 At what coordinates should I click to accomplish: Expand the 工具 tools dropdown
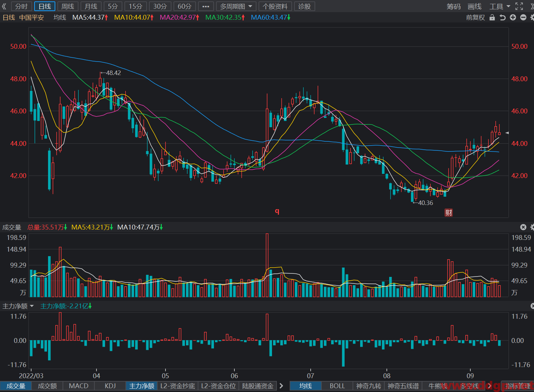(500, 6)
